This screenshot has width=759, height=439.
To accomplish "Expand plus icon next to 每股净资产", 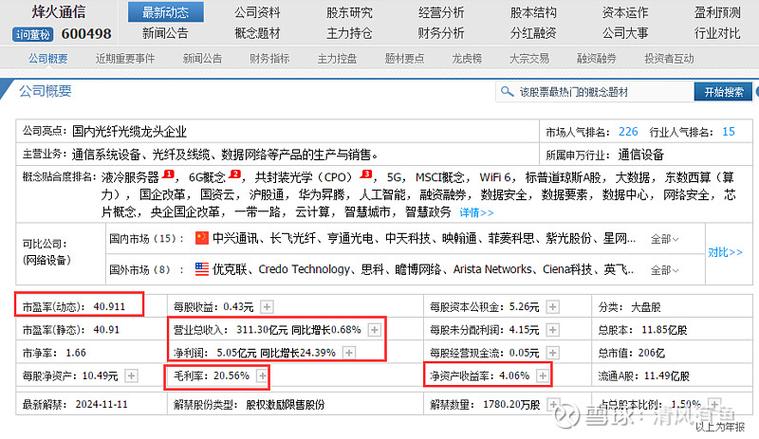I will click(131, 376).
